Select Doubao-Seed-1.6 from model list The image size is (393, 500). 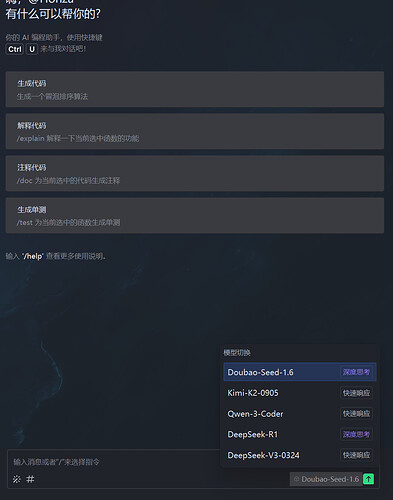click(x=300, y=372)
